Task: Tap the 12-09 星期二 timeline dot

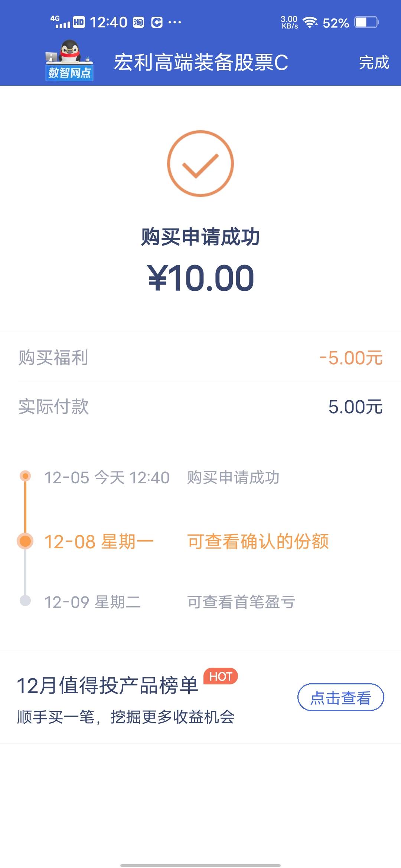Action: [25, 601]
